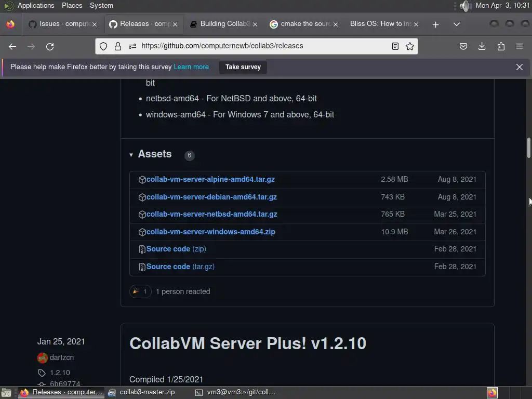Click the Firefox logo at tab bar start
532x399 pixels.
pos(10,24)
